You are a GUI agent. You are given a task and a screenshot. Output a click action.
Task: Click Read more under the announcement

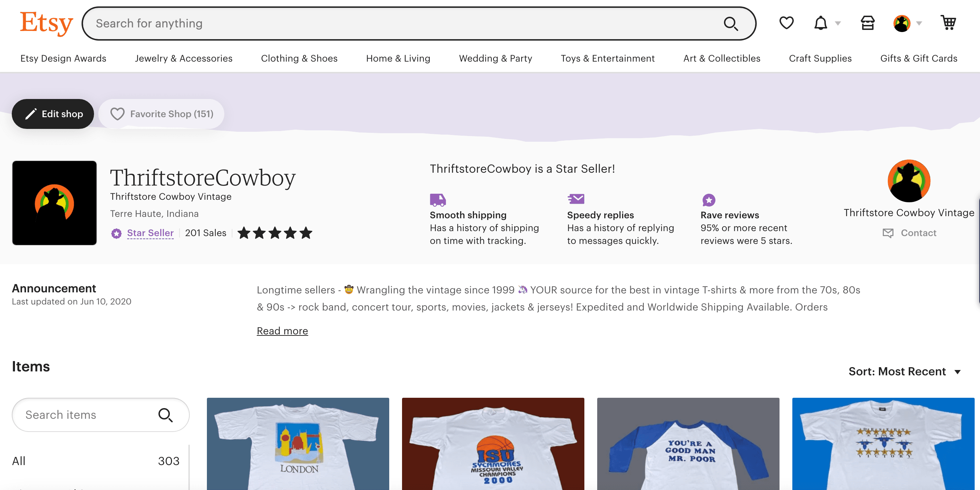tap(282, 330)
